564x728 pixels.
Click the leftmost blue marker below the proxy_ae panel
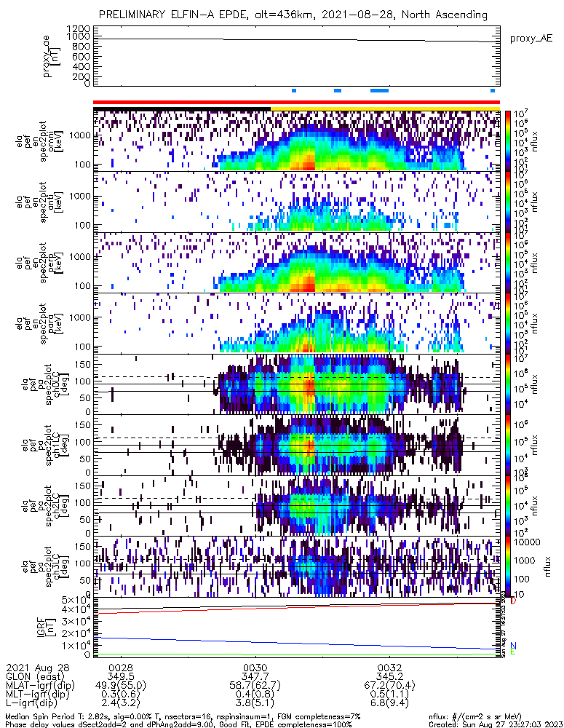tap(294, 91)
